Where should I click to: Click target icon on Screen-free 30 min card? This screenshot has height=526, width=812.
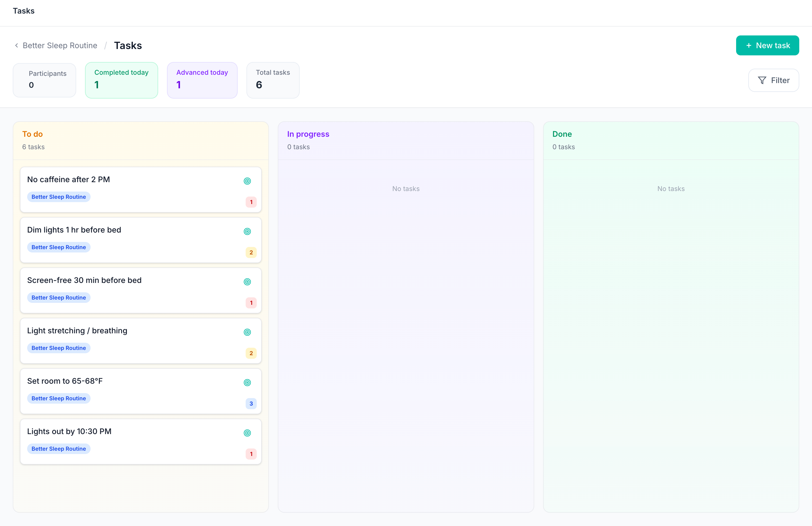(x=247, y=282)
